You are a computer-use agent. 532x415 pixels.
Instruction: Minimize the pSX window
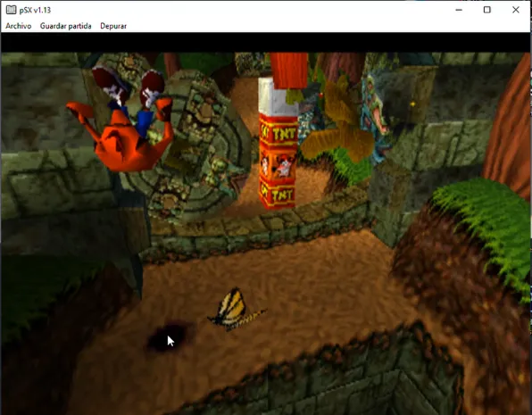459,10
